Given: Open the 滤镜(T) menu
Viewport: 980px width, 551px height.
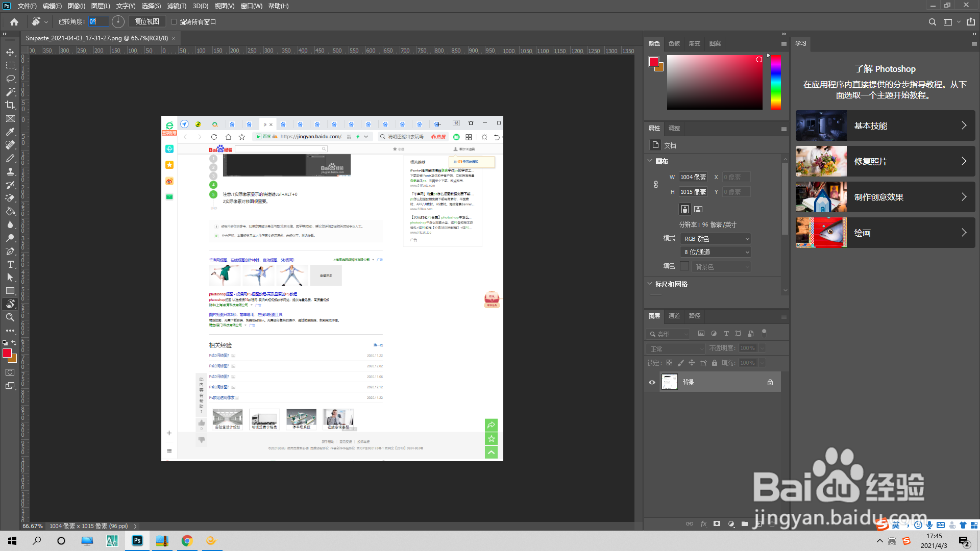Looking at the screenshot, I should [x=177, y=6].
